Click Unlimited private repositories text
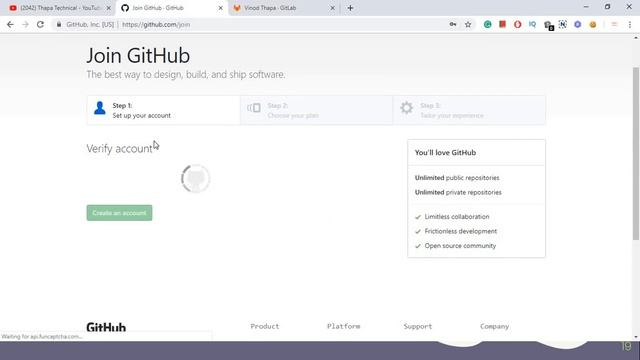The width and height of the screenshot is (640, 360). point(458,192)
